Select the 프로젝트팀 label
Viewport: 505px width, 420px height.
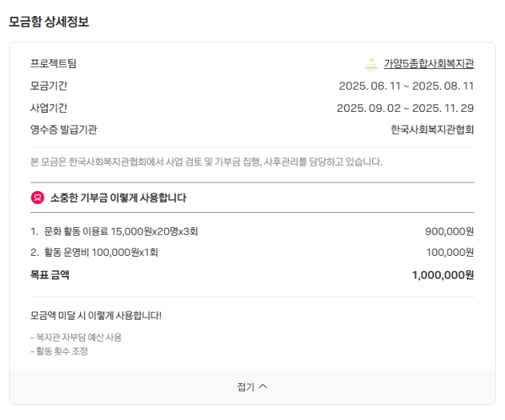(53, 63)
